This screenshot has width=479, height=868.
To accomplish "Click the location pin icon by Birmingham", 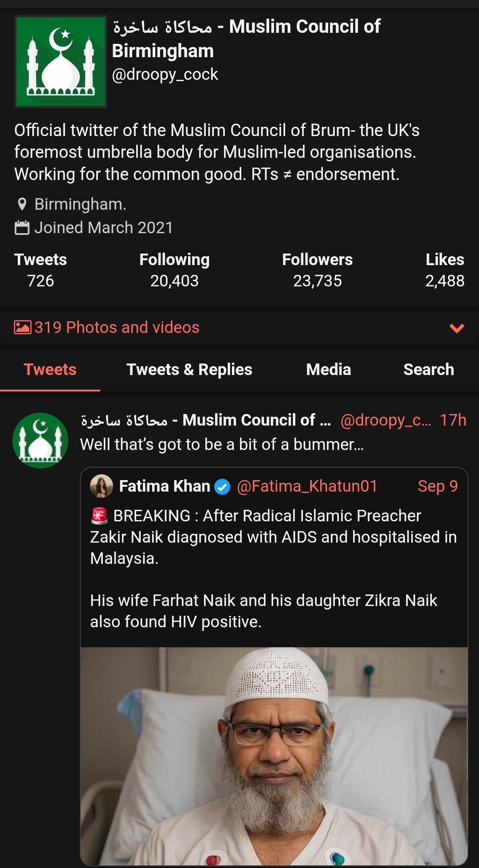I will click(x=22, y=204).
